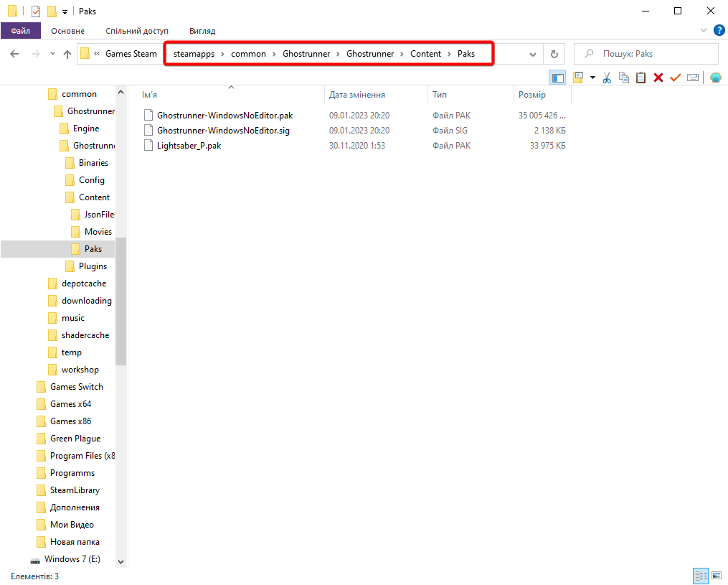
Task: Click the red X Delete icon
Action: [658, 78]
